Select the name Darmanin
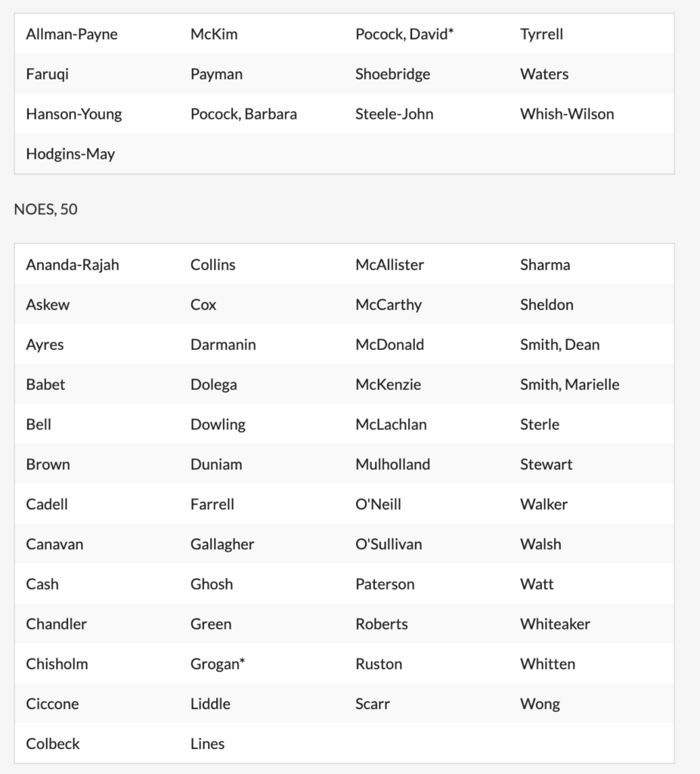Viewport: 700px width, 774px height. pos(223,345)
